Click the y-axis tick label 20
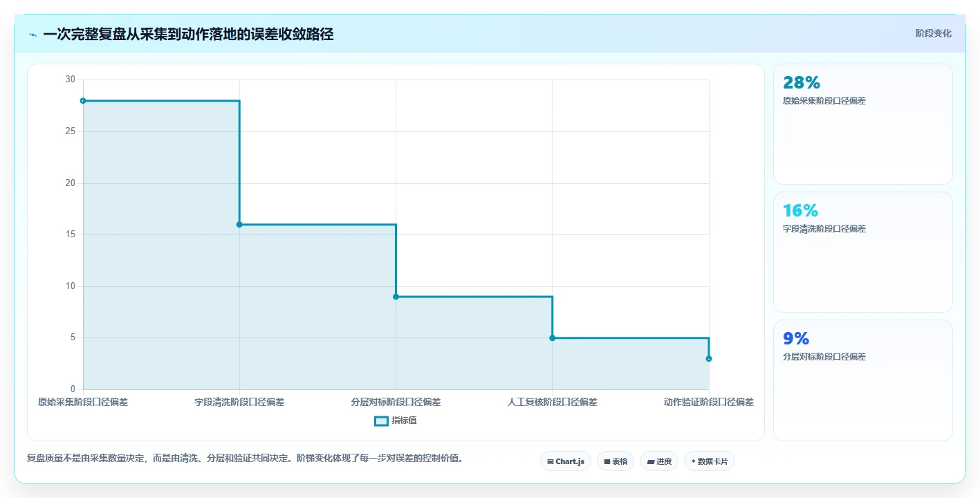The height and width of the screenshot is (498, 980). pos(70,183)
